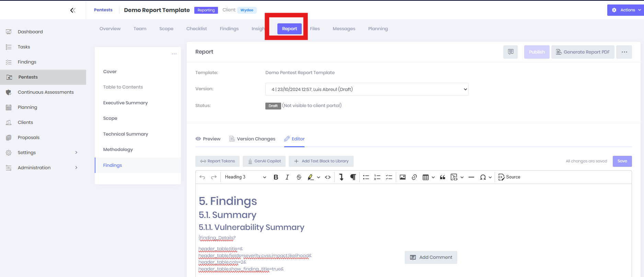The width and height of the screenshot is (644, 277).
Task: Click the text direction arrow icon
Action: (x=341, y=177)
